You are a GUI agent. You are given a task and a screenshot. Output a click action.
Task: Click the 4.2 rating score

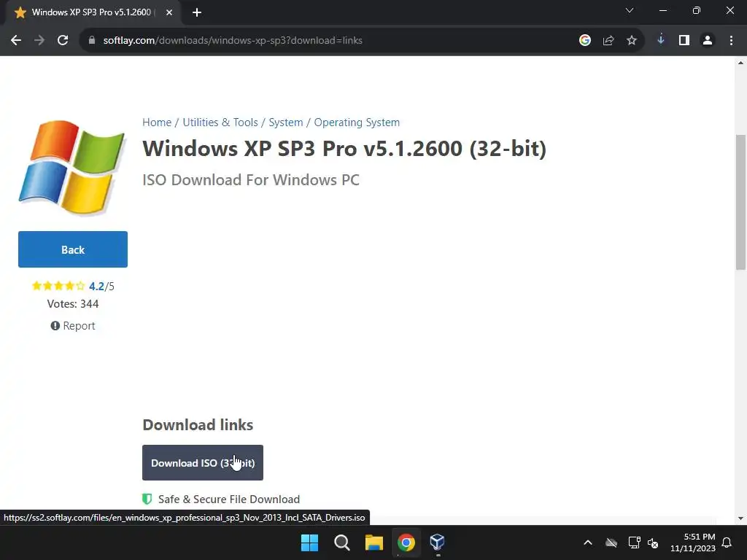click(x=96, y=286)
